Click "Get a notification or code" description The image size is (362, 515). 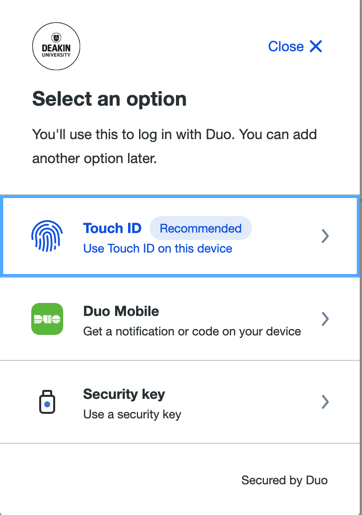[192, 332]
